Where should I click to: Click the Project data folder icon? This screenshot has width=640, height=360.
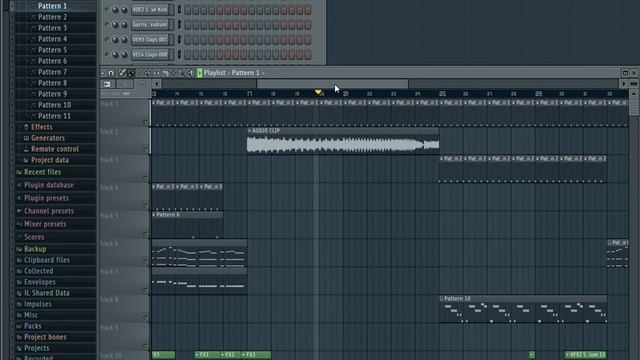click(x=26, y=160)
